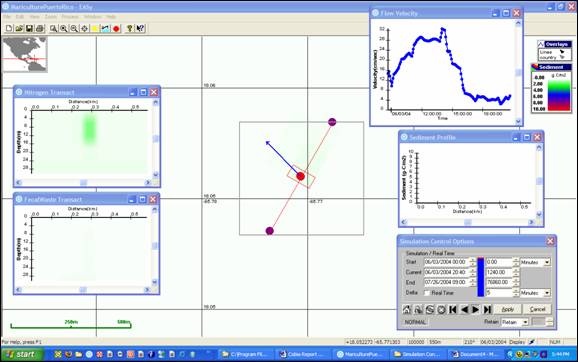Click the End date input field
Screen dimensions: 578x362
click(x=446, y=282)
